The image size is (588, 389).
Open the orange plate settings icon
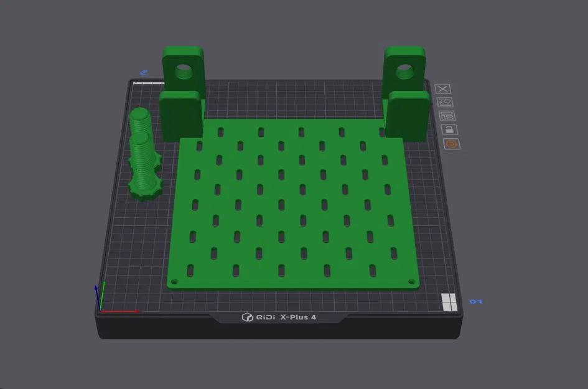pos(452,144)
